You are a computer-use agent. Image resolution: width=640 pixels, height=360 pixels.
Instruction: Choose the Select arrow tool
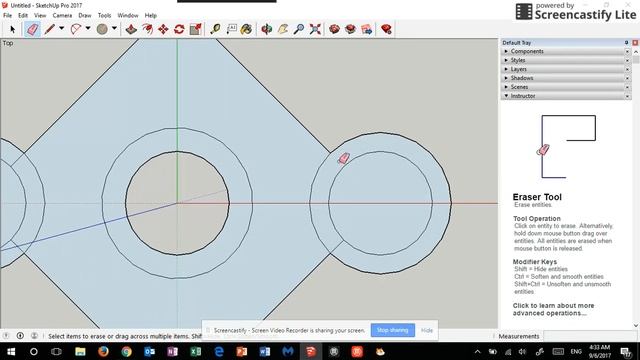pyautogui.click(x=12, y=29)
